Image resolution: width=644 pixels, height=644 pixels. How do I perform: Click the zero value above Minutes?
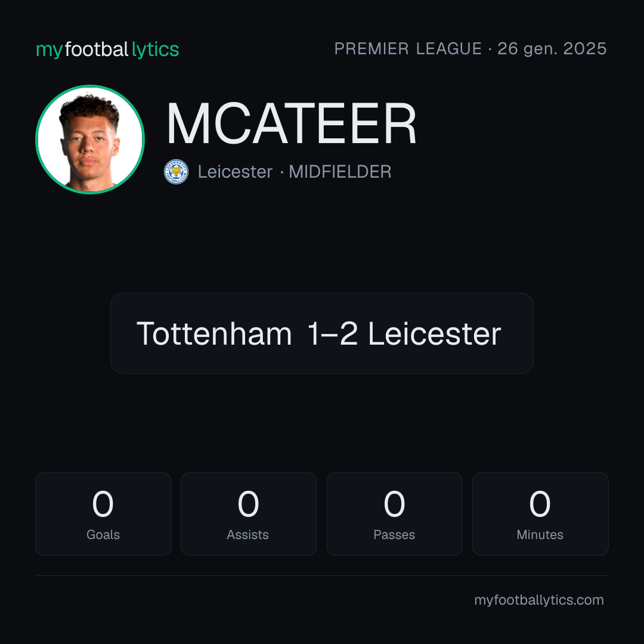[x=540, y=504]
